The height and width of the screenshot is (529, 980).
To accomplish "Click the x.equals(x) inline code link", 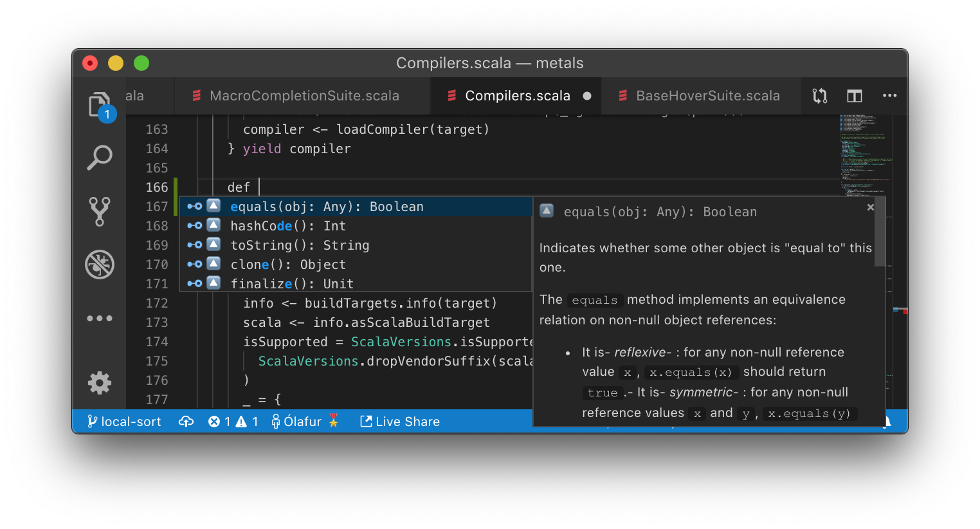I will [x=691, y=372].
